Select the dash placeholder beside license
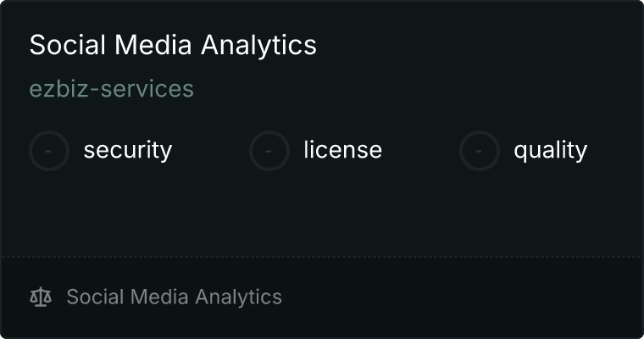The width and height of the screenshot is (644, 339). click(269, 151)
